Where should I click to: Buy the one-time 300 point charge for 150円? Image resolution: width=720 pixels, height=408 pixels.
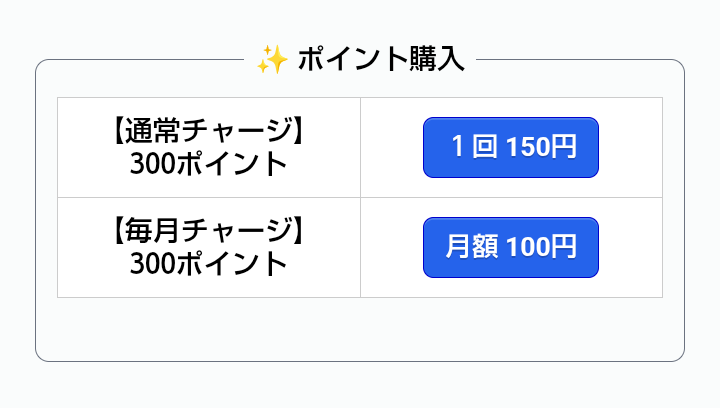pyautogui.click(x=510, y=147)
